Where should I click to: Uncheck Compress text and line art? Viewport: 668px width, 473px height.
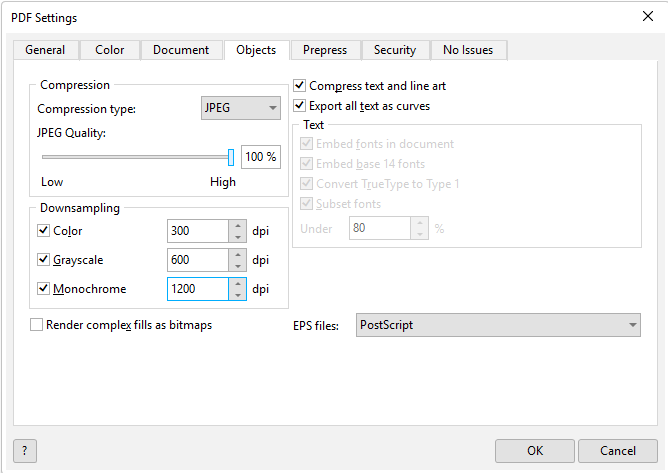coord(300,86)
